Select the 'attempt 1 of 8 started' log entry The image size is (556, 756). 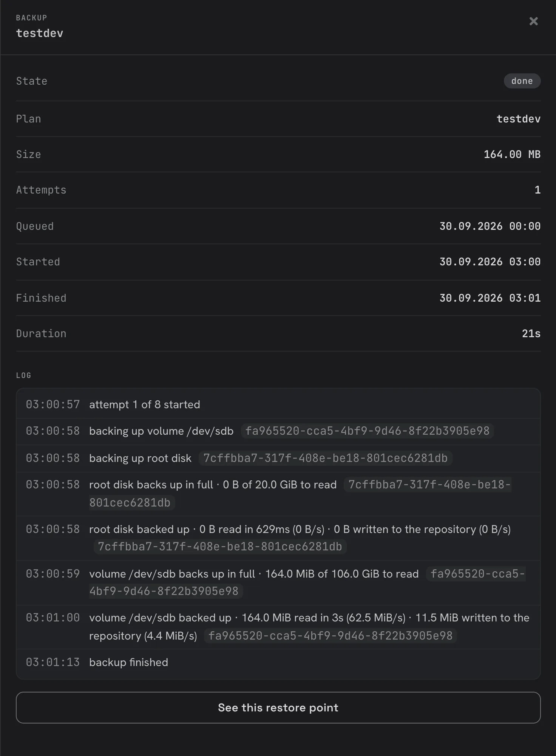pos(278,404)
